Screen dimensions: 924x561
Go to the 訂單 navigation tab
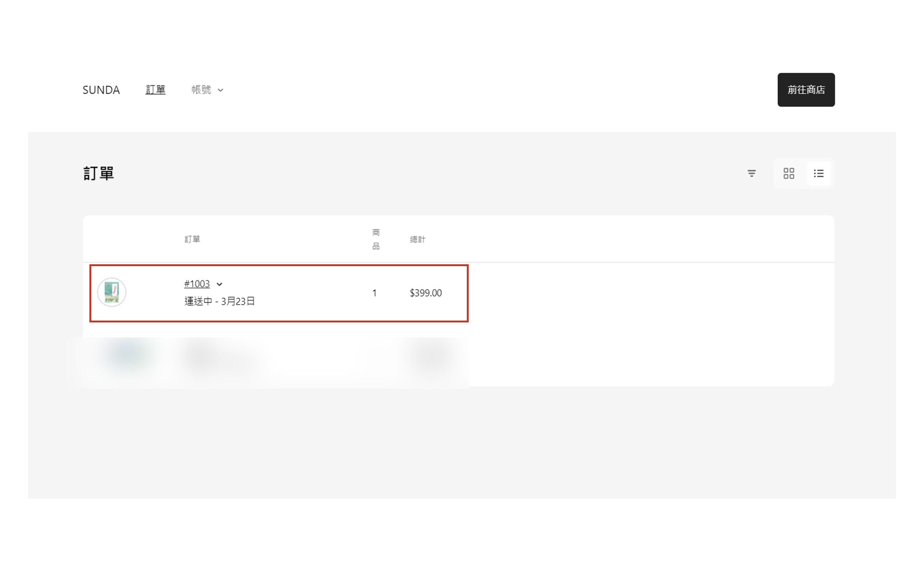(155, 90)
